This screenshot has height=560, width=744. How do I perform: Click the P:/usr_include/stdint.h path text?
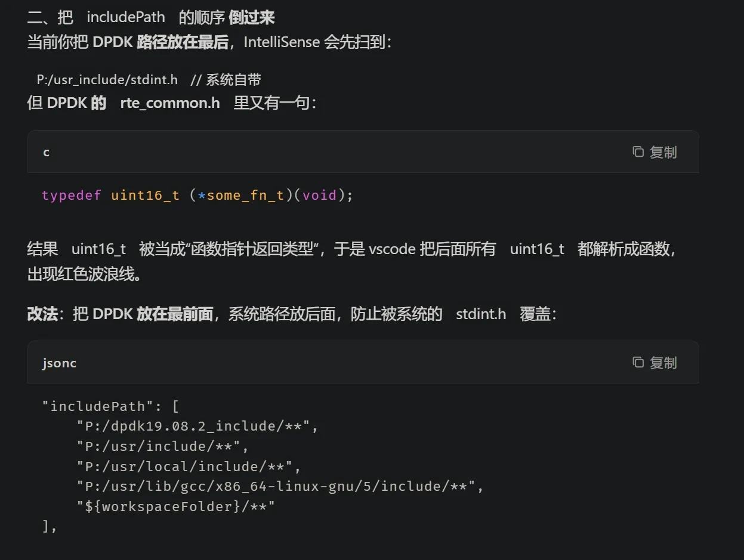107,80
